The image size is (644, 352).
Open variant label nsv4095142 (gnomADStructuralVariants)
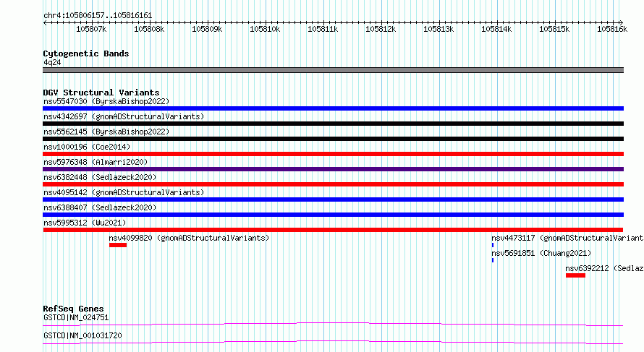124,192
